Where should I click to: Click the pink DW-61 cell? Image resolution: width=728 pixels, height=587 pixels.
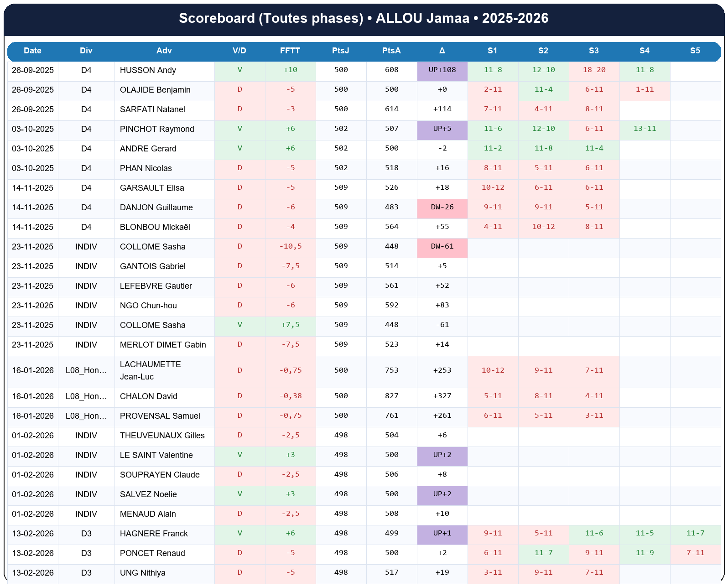click(x=442, y=247)
